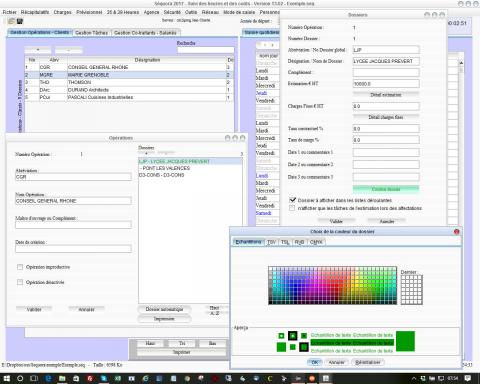Open the action center notification icon
Screen dimensions: 480x384
pyautogui.click(x=468, y=378)
